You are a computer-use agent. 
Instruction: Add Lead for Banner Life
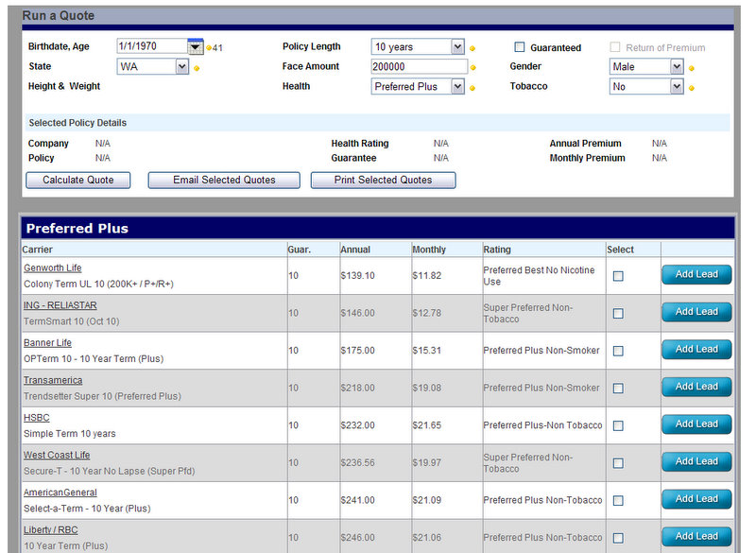696,349
